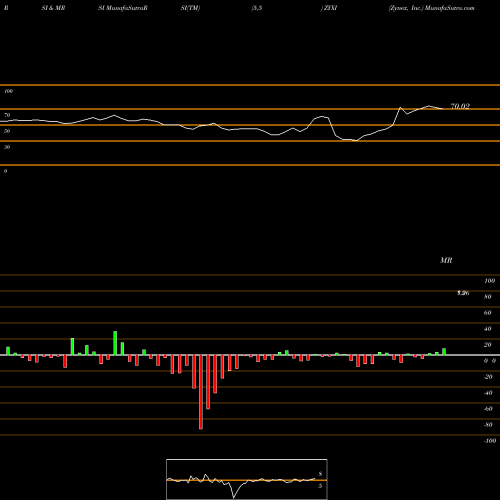Click the ') ZYXI' ticker text
500x500 pixels.
coord(329,8)
